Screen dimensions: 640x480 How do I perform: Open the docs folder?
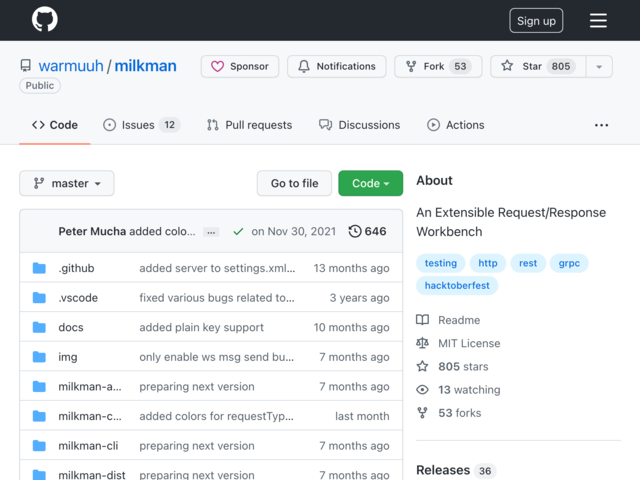[x=71, y=327]
